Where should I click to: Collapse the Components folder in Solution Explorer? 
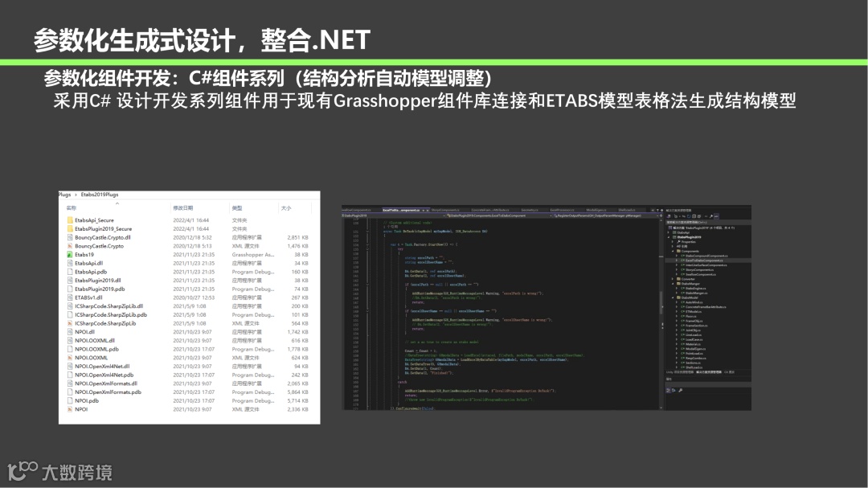(673, 251)
